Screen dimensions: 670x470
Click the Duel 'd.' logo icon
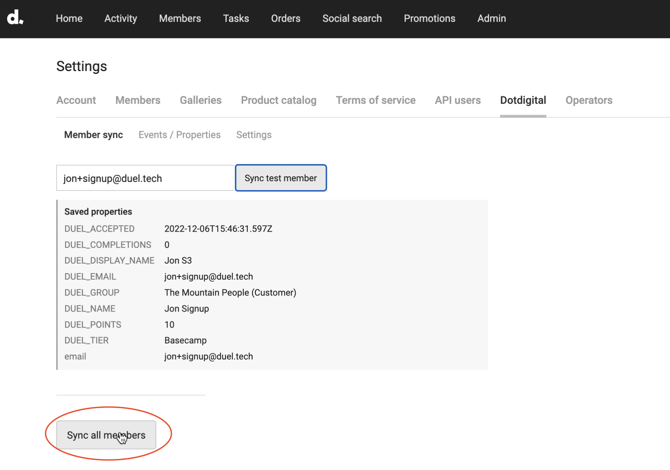click(16, 18)
